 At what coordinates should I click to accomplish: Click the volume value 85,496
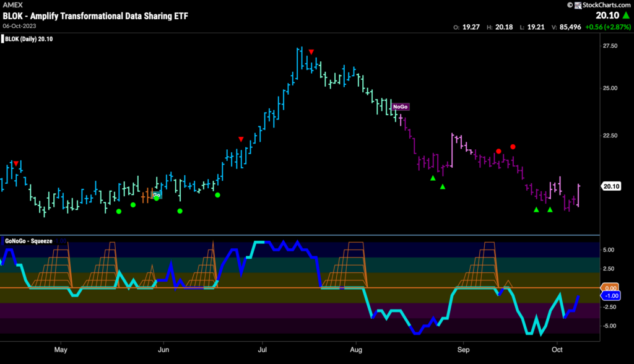point(570,27)
